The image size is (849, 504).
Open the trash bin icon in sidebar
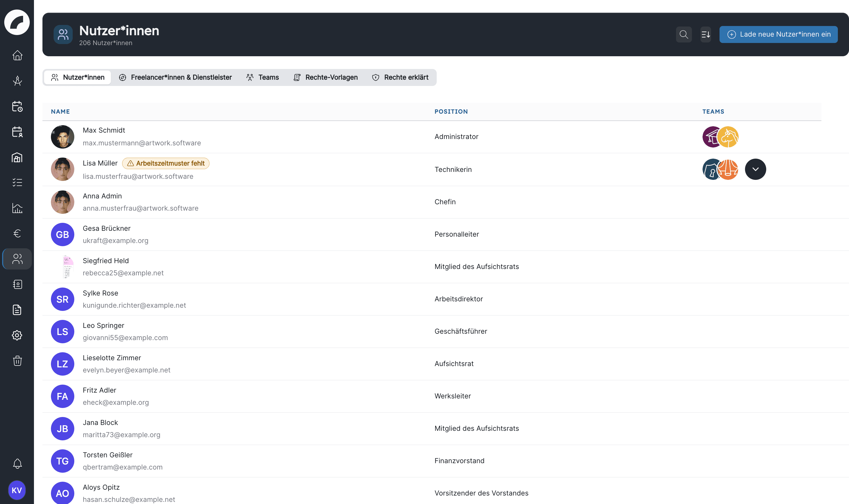point(17,361)
